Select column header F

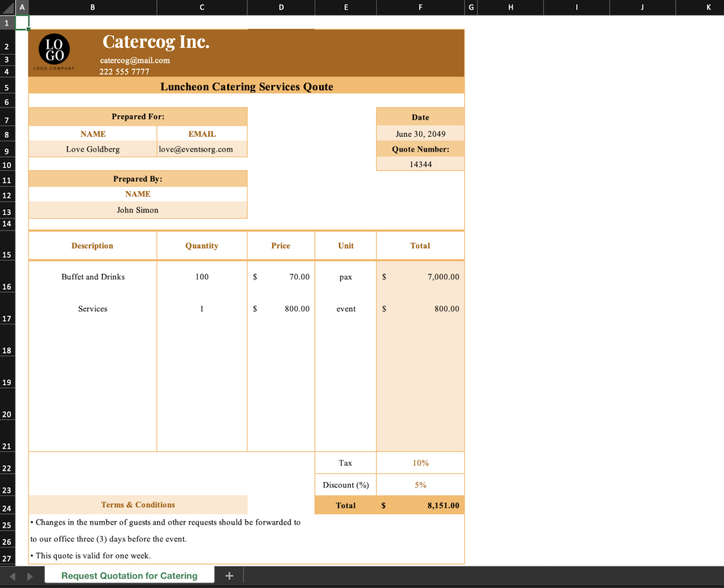point(420,8)
